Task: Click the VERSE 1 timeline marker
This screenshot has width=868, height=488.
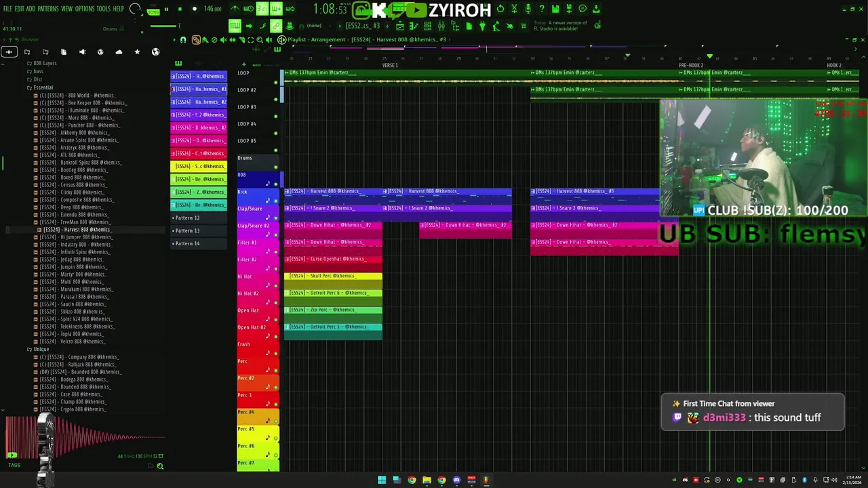Action: [x=390, y=66]
